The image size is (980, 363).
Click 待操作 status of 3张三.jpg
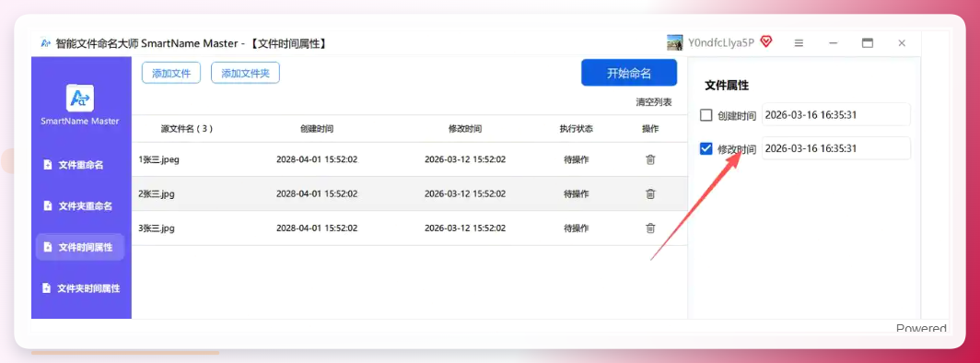click(577, 228)
